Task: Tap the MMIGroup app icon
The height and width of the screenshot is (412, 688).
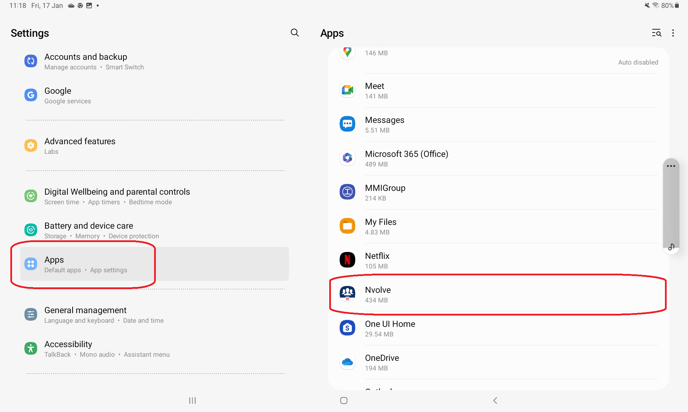Action: [348, 192]
